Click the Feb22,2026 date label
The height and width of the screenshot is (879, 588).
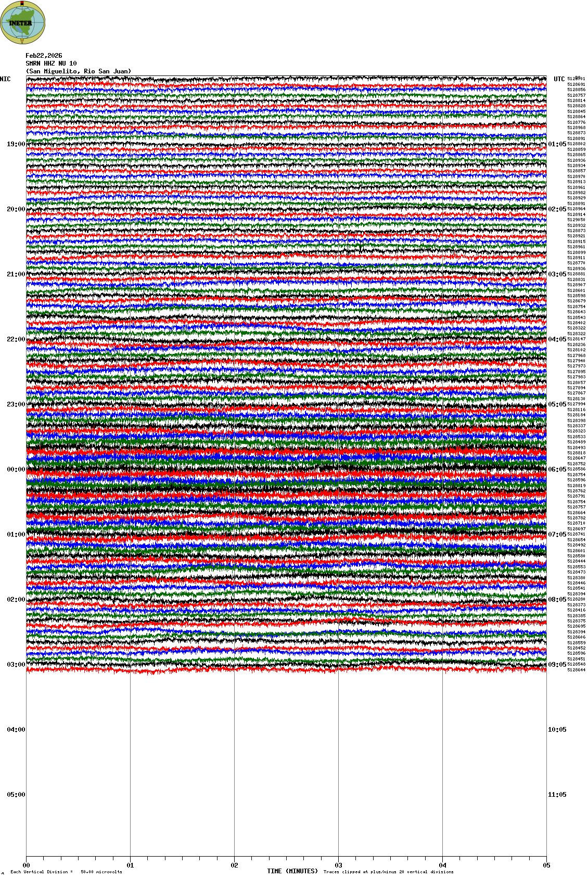(x=44, y=56)
